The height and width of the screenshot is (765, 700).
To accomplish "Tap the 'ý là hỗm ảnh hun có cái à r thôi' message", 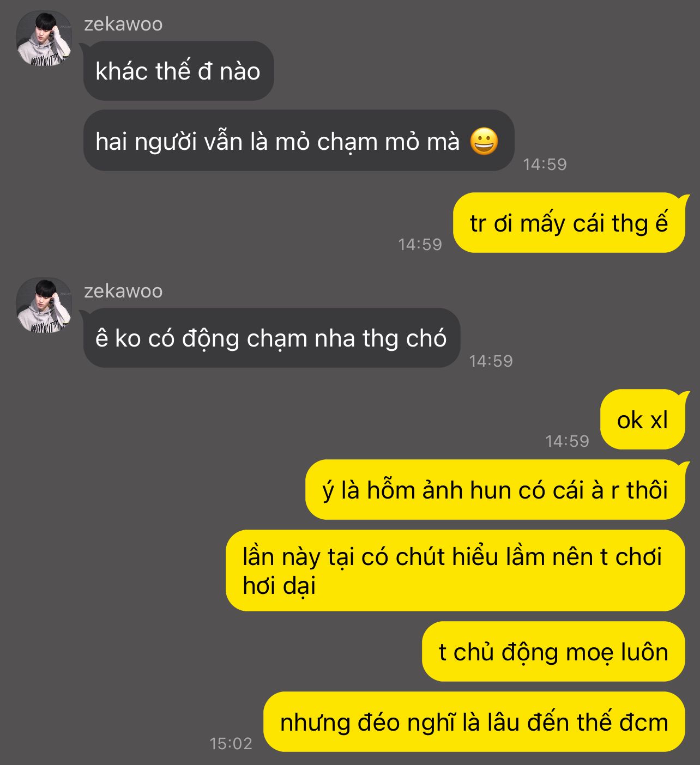I will [495, 490].
